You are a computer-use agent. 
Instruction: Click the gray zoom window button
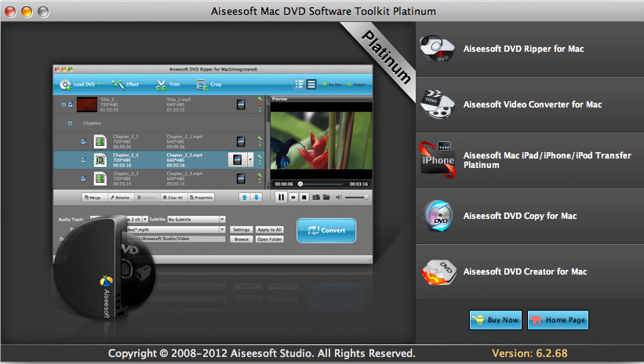pos(43,12)
